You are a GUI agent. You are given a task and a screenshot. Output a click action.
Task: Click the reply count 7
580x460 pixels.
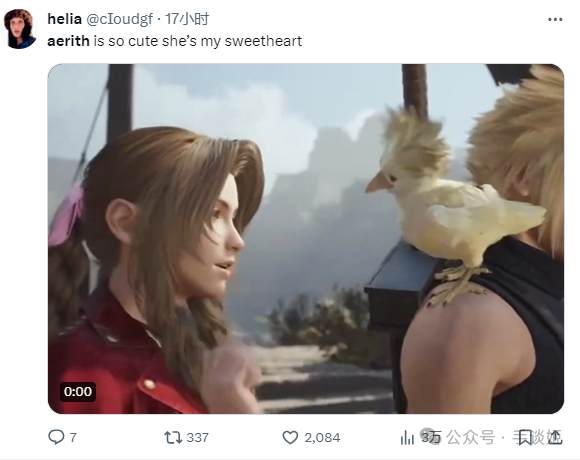(73, 438)
